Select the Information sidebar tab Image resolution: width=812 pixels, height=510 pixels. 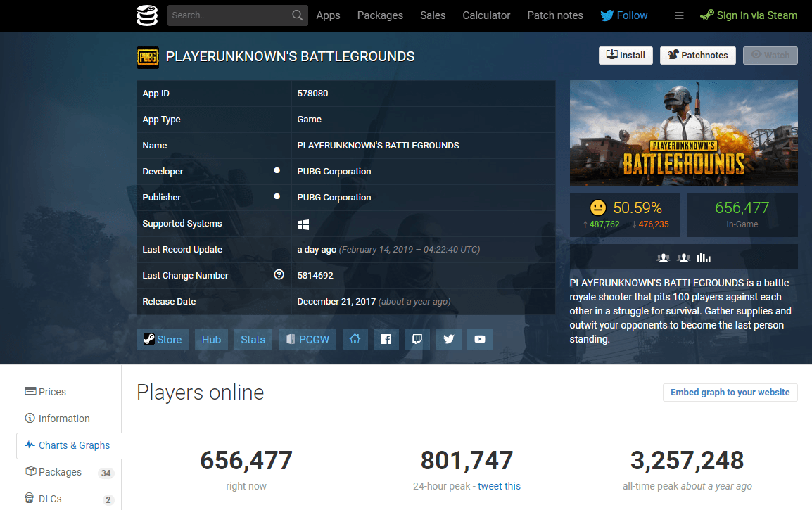click(x=69, y=419)
